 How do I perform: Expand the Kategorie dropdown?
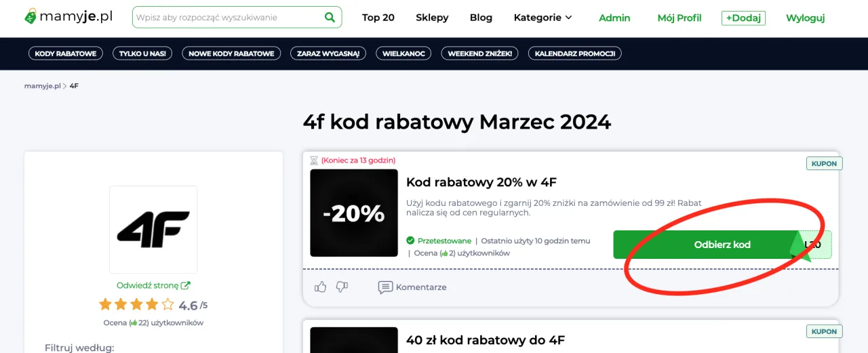[x=543, y=18]
